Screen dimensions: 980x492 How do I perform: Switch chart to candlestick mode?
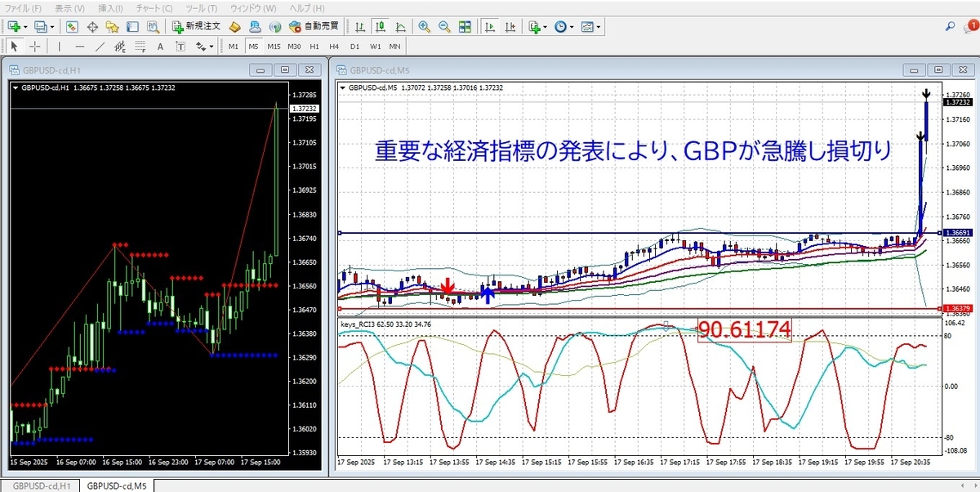coord(381,27)
